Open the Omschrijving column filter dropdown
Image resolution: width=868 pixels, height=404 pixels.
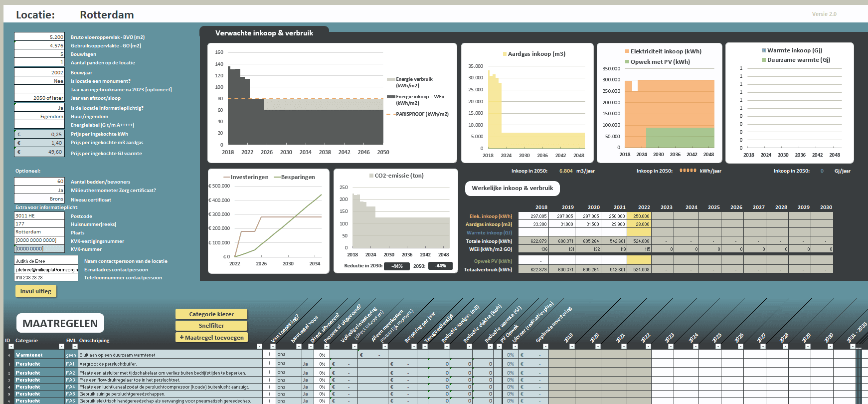click(259, 346)
